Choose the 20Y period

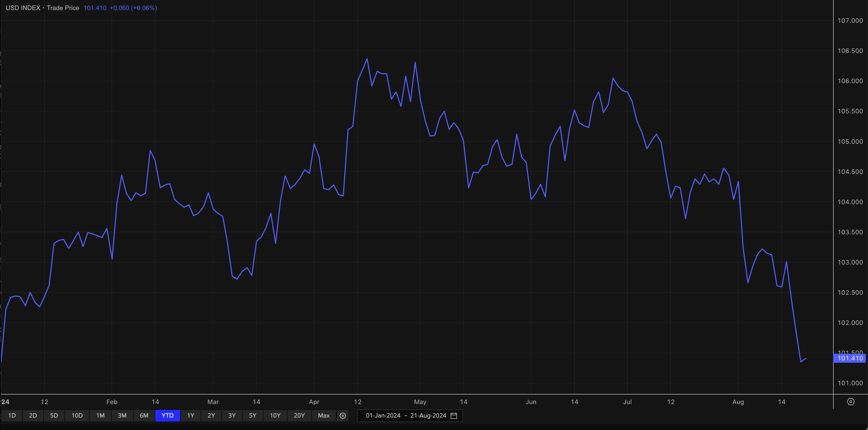pos(300,415)
